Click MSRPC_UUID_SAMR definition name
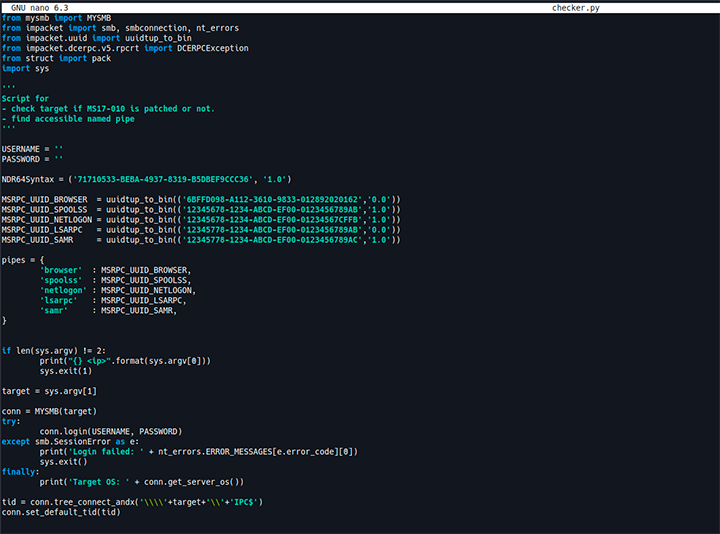Screen dimensions: 720x534 click(x=37, y=240)
